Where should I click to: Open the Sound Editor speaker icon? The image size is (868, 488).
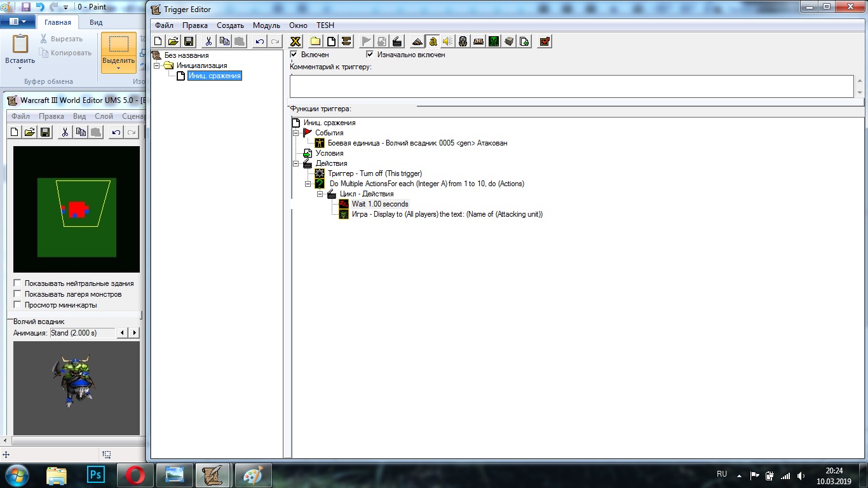coord(448,41)
